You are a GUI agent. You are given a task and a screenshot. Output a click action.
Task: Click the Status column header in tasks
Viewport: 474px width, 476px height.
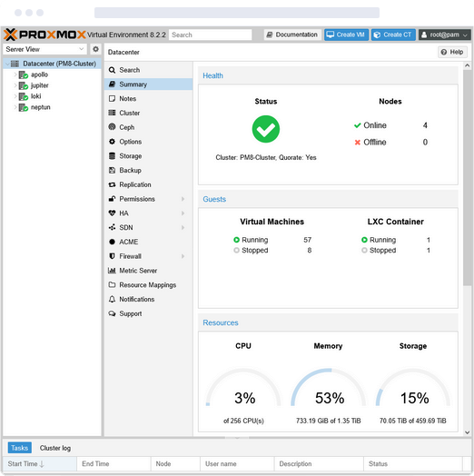(413, 463)
